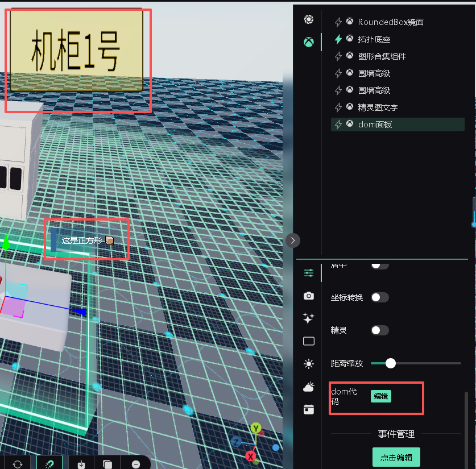Toggle the lightning bolt beside 拓扑底座
This screenshot has width=476, height=469.
tap(338, 39)
